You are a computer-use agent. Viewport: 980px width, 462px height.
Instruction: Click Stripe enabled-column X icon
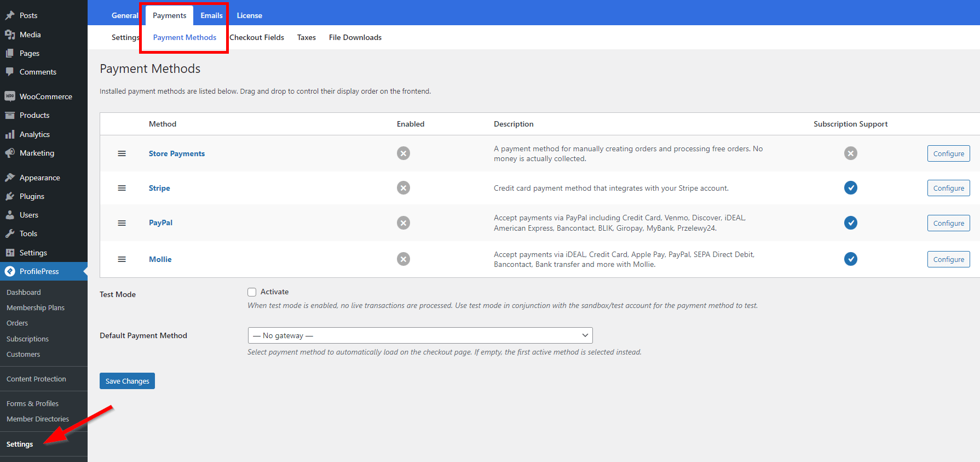point(403,188)
